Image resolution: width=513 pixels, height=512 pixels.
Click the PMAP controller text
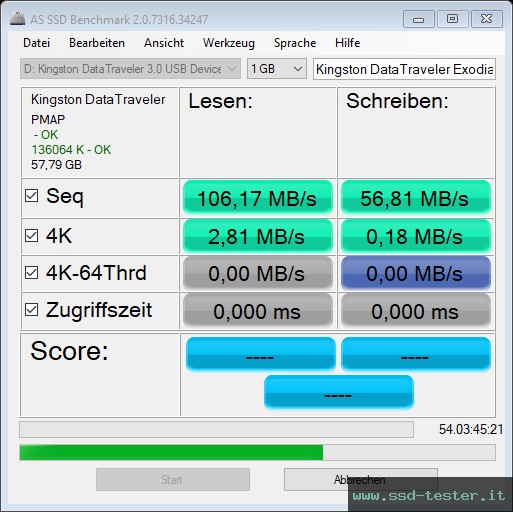point(48,119)
